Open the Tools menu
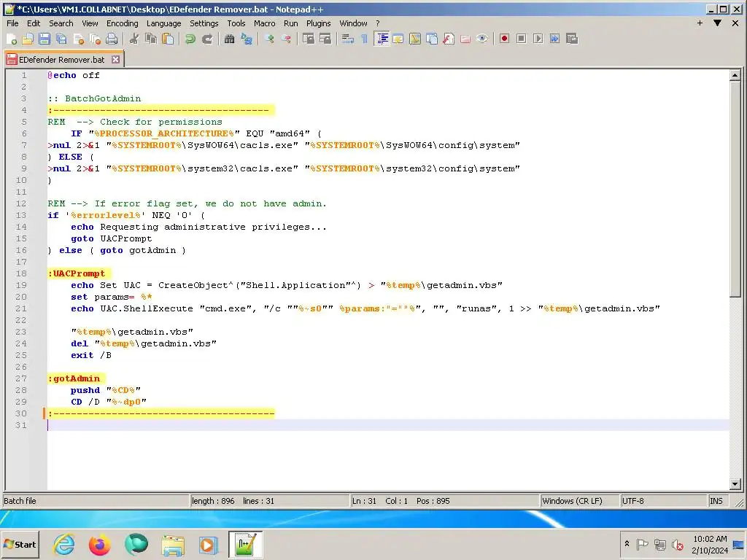Viewport: 747px width, 560px height. [x=236, y=23]
